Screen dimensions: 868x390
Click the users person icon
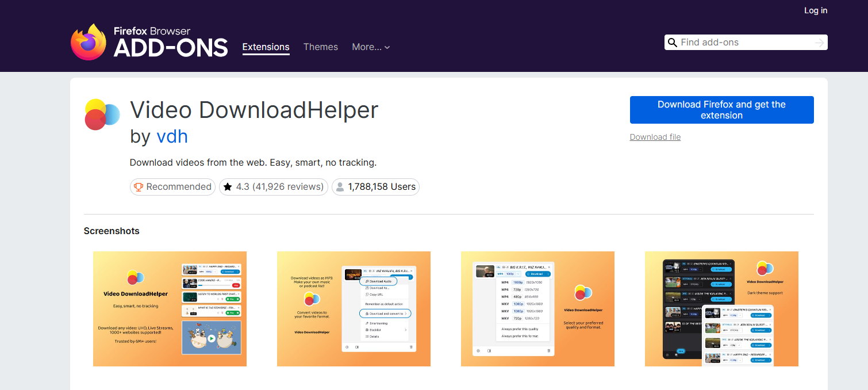point(340,187)
